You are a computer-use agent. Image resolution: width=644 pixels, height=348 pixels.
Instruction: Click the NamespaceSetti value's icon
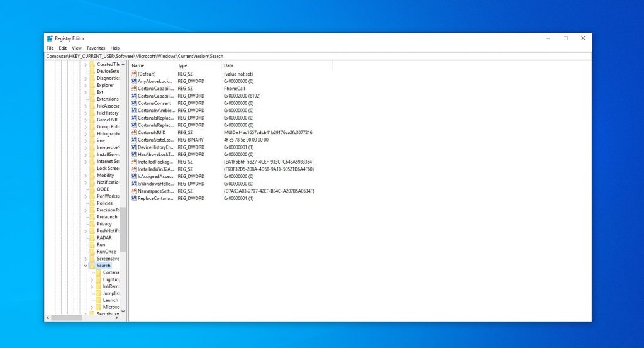134,191
